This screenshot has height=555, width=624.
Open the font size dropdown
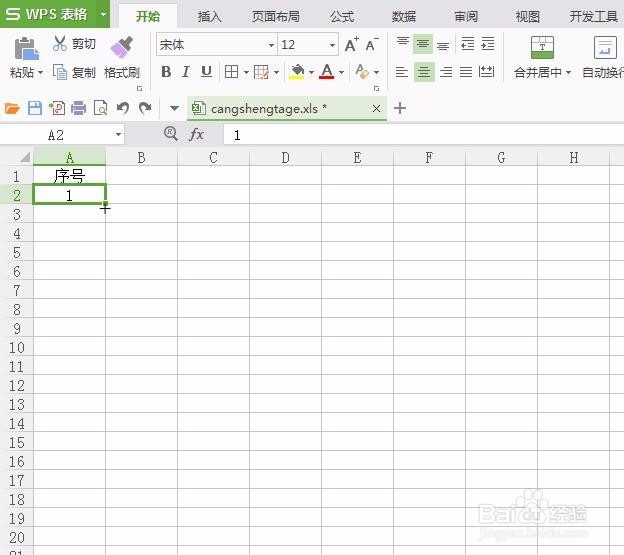(x=332, y=45)
